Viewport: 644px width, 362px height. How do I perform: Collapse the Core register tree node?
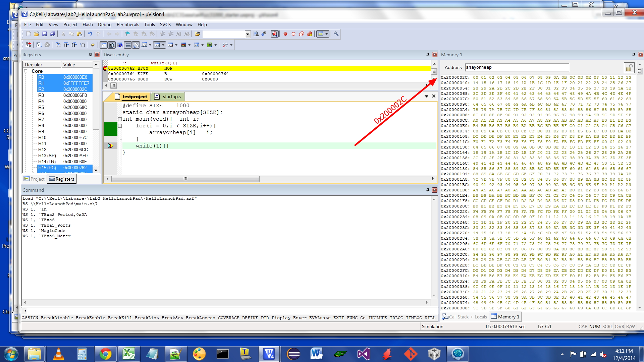pyautogui.click(x=26, y=71)
